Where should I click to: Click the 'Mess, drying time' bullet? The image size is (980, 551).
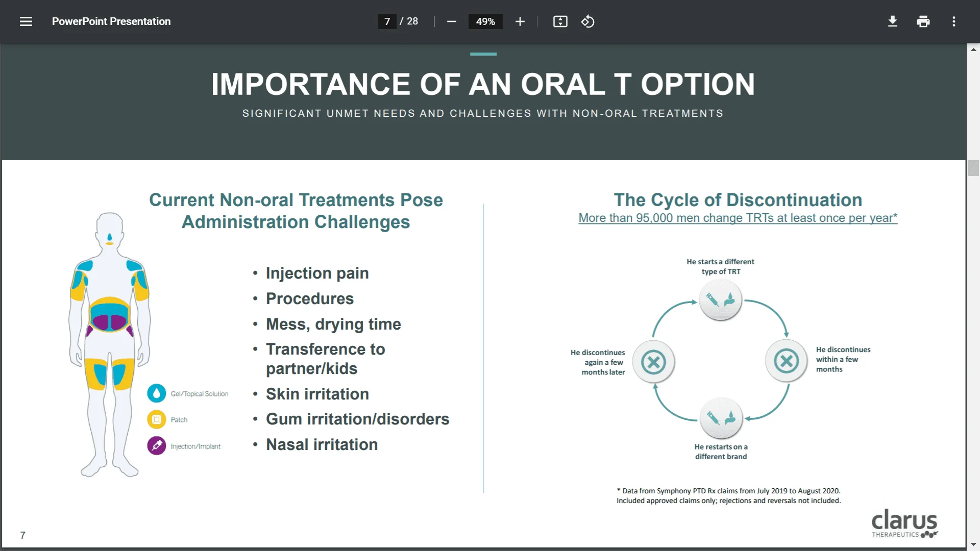click(333, 324)
